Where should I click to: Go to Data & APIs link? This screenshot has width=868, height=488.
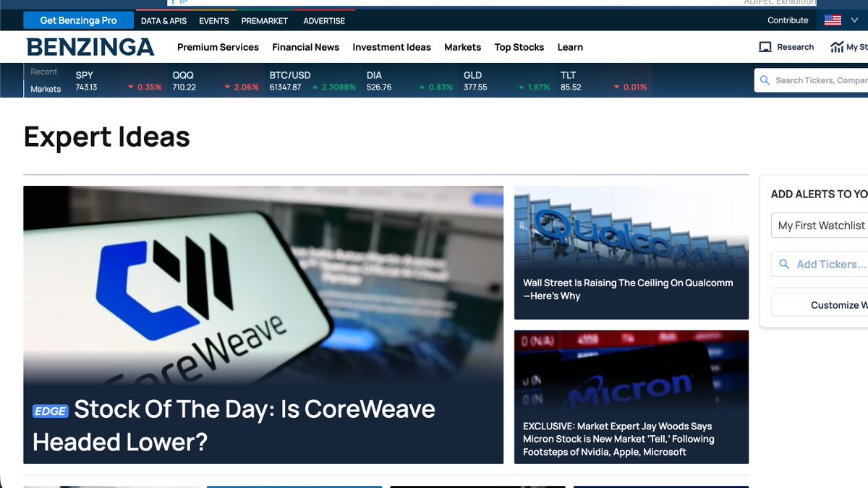163,21
